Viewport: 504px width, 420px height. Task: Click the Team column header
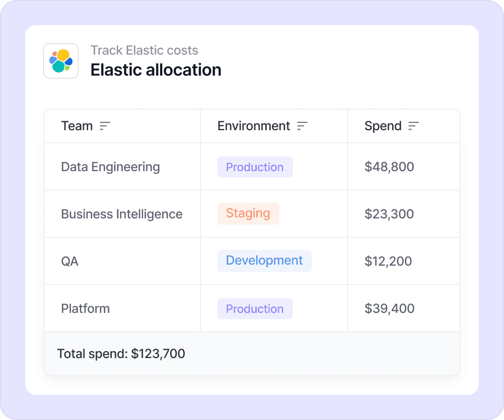pyautogui.click(x=77, y=126)
